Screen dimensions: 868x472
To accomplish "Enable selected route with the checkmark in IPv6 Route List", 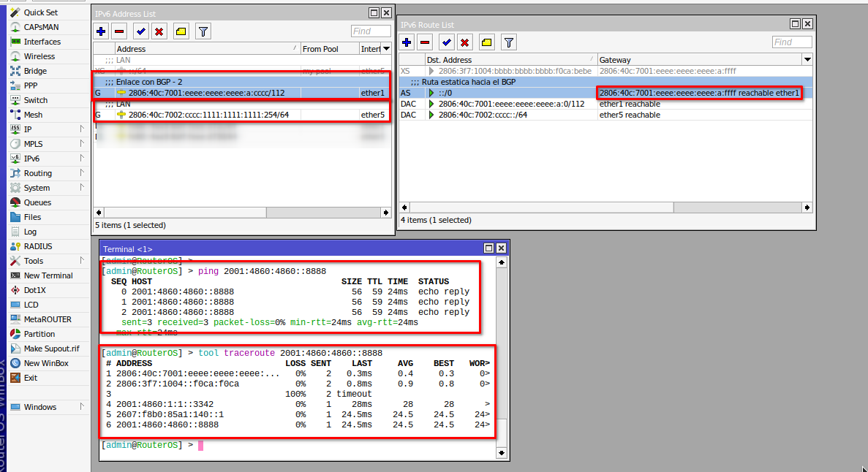I will point(447,42).
